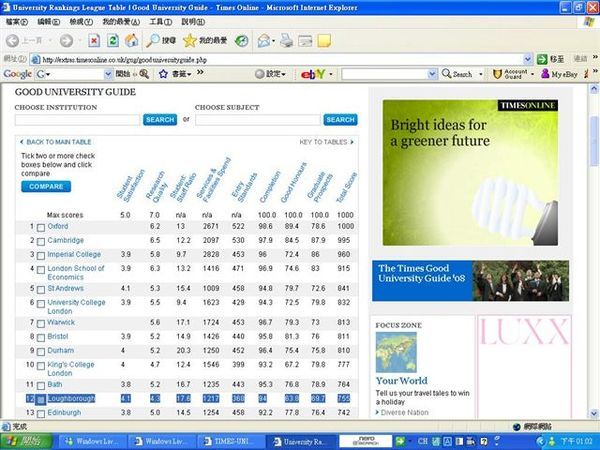600x450 pixels.
Task: Open the Edit menu
Action: [49, 22]
